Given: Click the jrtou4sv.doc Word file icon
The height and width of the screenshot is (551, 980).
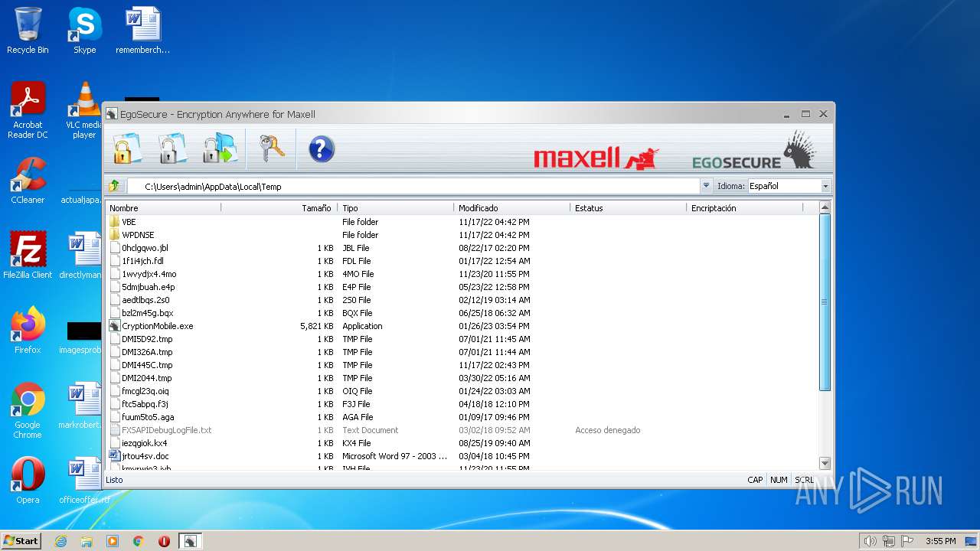Looking at the screenshot, I should coord(115,456).
